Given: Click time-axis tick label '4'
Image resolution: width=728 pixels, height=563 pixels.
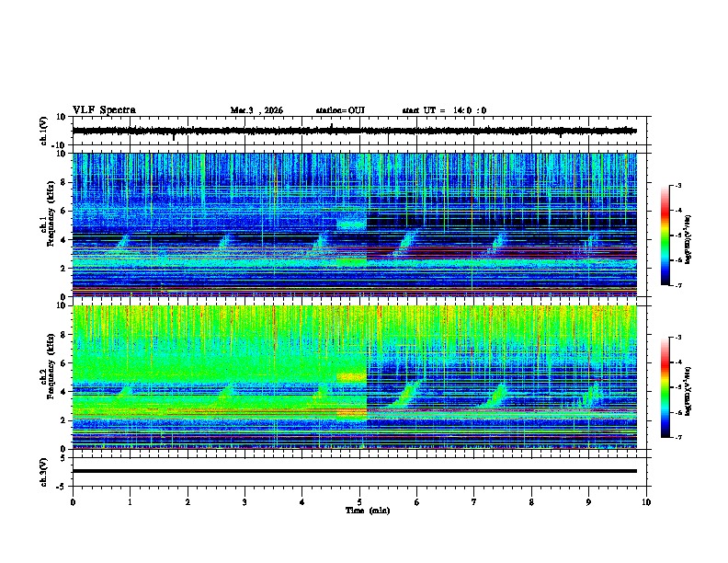Looking at the screenshot, I should click(x=302, y=502).
